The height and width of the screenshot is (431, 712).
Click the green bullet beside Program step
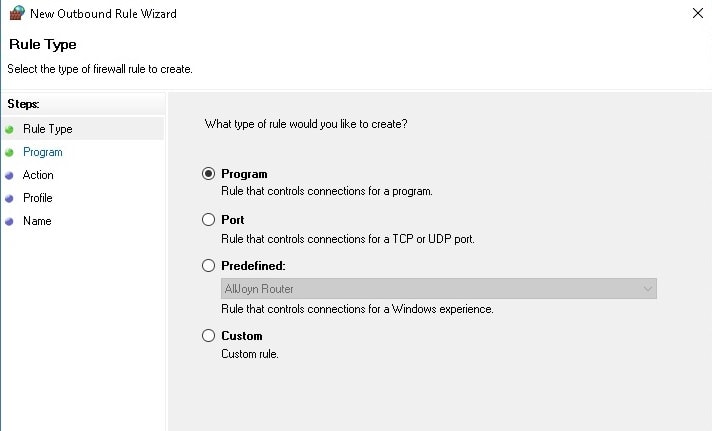pyautogui.click(x=9, y=153)
